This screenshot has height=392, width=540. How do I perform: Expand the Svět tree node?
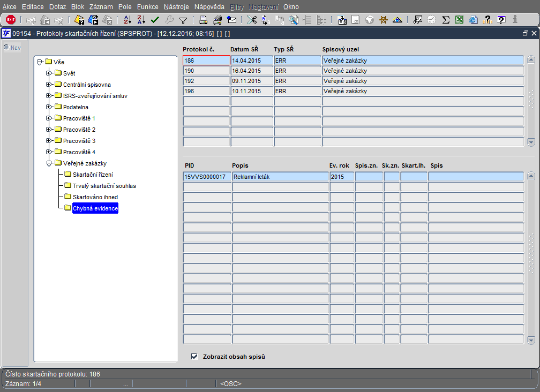click(x=49, y=73)
